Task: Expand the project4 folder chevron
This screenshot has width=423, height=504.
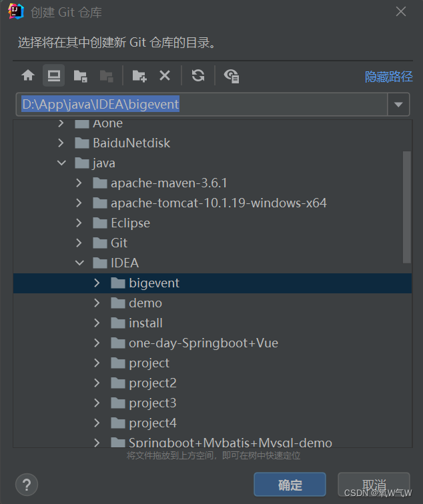Action: pos(97,423)
